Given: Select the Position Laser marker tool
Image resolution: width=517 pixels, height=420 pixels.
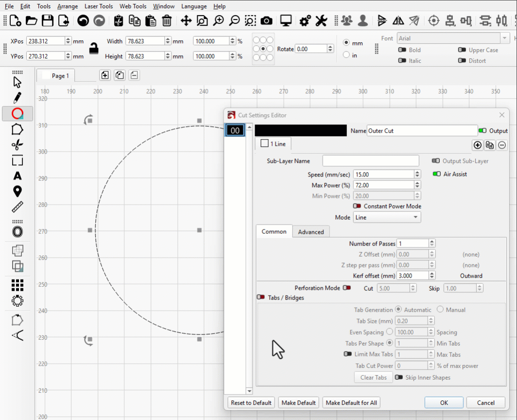Looking at the screenshot, I should [x=17, y=192].
